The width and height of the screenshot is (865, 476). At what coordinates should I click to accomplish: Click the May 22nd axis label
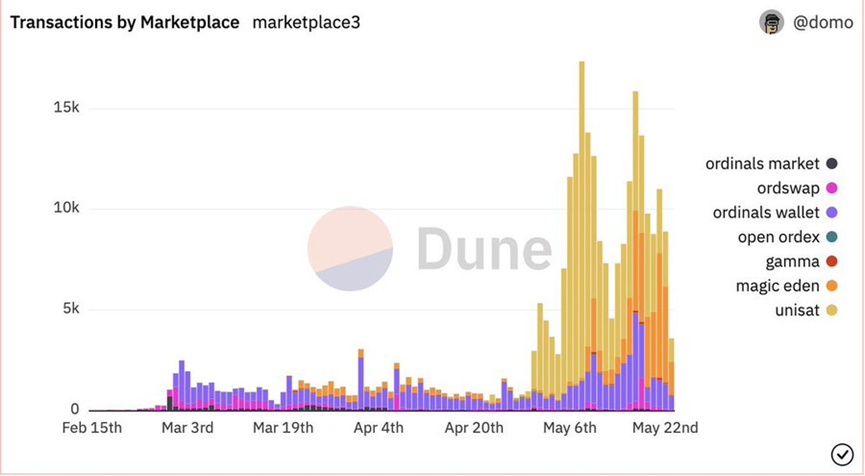(665, 428)
